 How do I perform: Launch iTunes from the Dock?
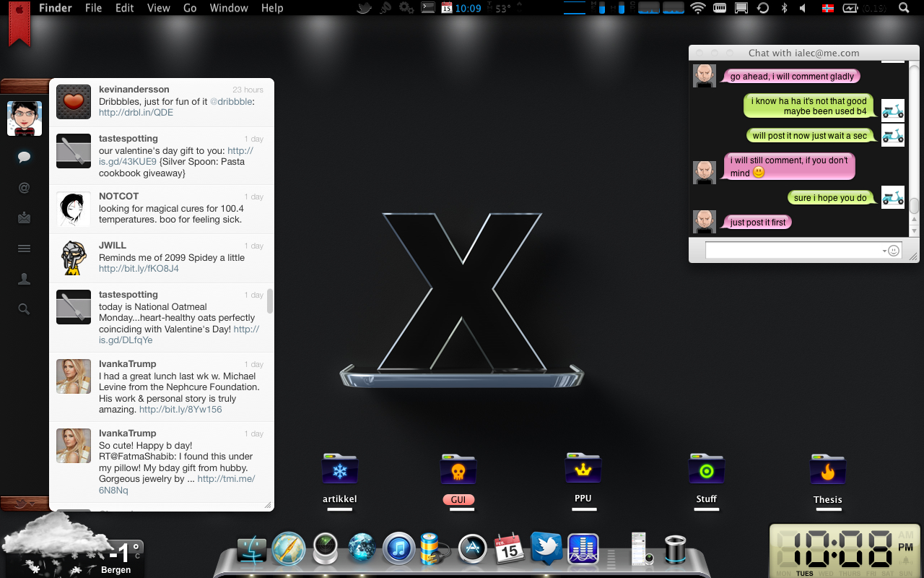[398, 549]
